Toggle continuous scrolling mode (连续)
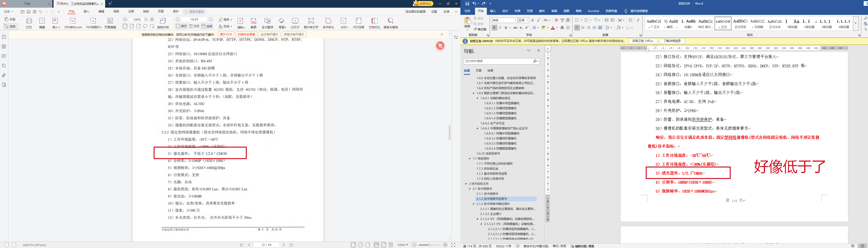 [207, 26]
